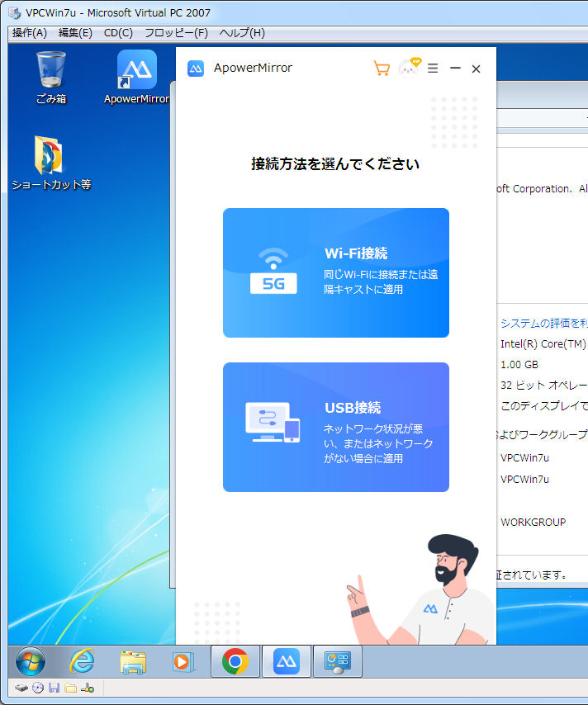Open the VIP account avatar icon
Image resolution: width=588 pixels, height=705 pixels.
(409, 69)
